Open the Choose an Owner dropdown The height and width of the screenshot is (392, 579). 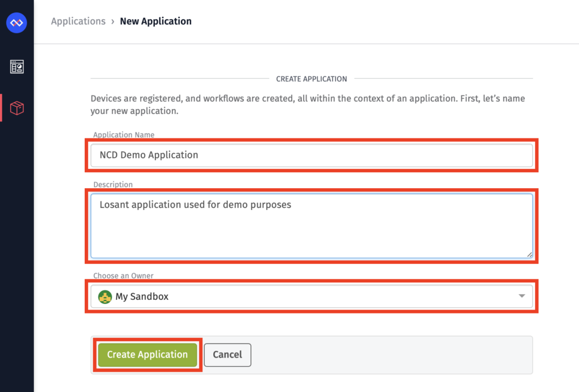(x=312, y=296)
